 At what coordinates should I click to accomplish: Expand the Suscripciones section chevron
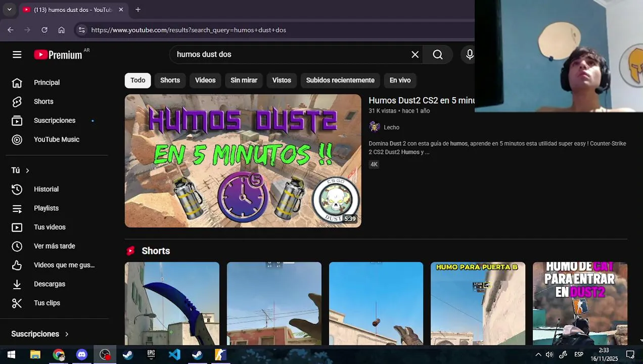[66, 334]
